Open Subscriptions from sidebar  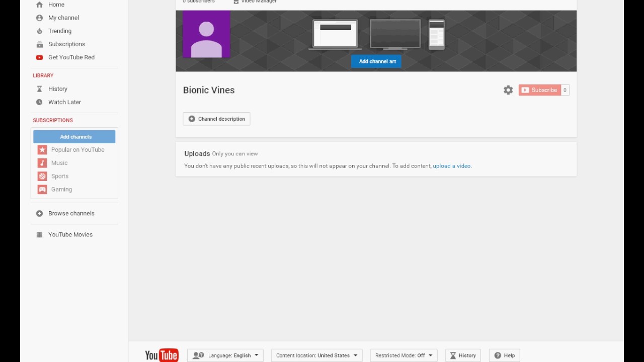tap(66, 44)
